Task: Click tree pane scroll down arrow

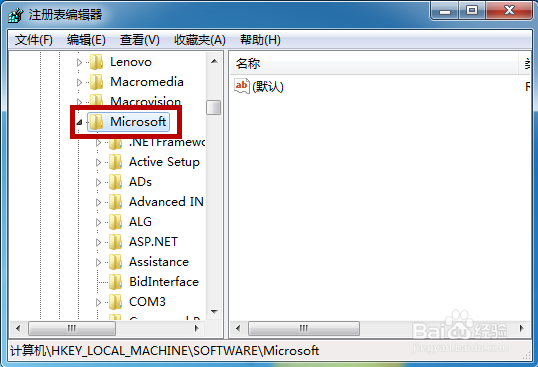Action: pyautogui.click(x=214, y=312)
